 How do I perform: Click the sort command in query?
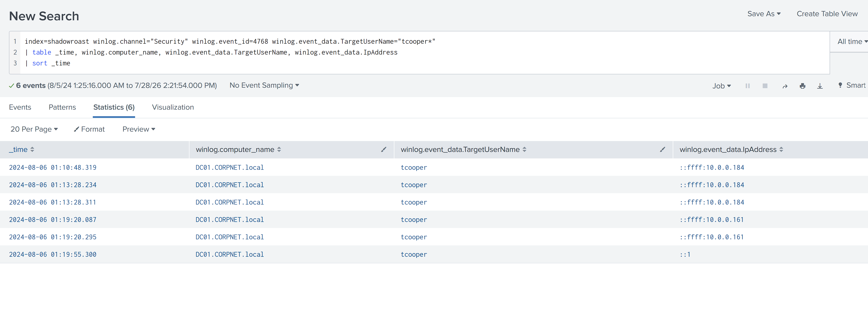click(x=40, y=63)
